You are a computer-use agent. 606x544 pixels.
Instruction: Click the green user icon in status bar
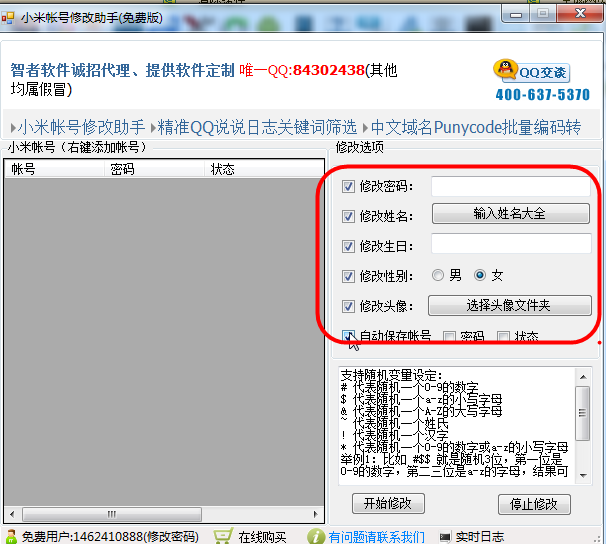(x=11, y=537)
